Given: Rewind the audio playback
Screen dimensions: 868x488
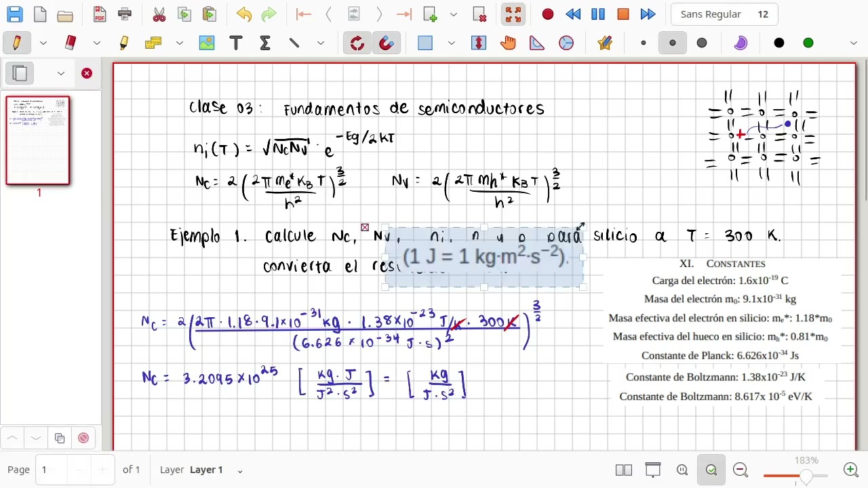Looking at the screenshot, I should coord(573,14).
